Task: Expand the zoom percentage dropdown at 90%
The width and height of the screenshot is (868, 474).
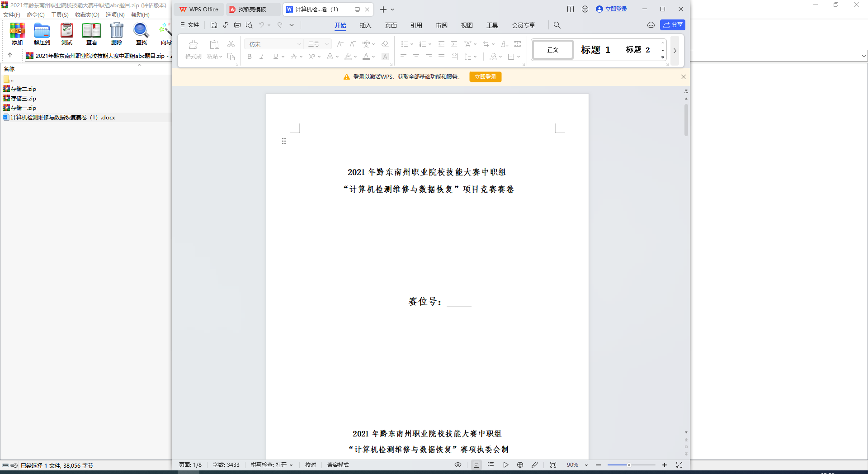Action: 586,465
